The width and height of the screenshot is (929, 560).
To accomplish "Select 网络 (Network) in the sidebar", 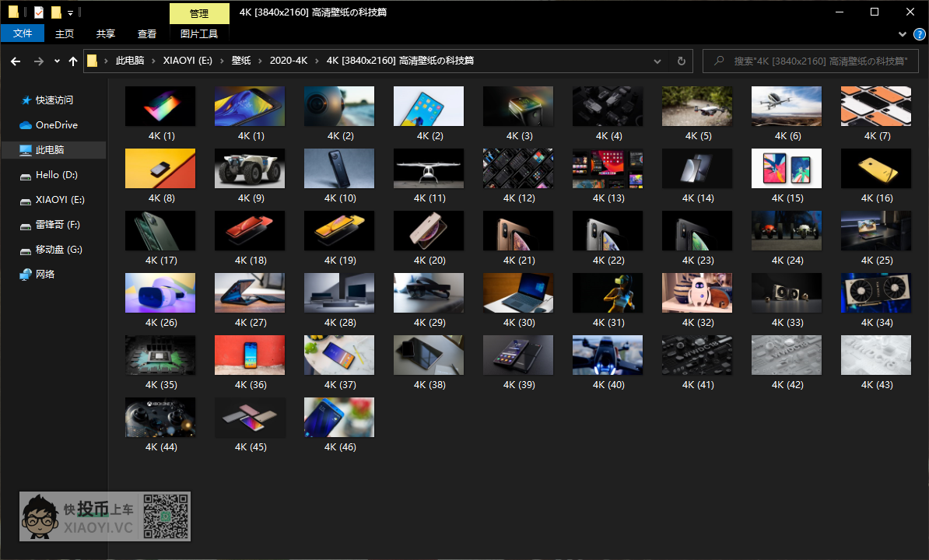I will (45, 275).
